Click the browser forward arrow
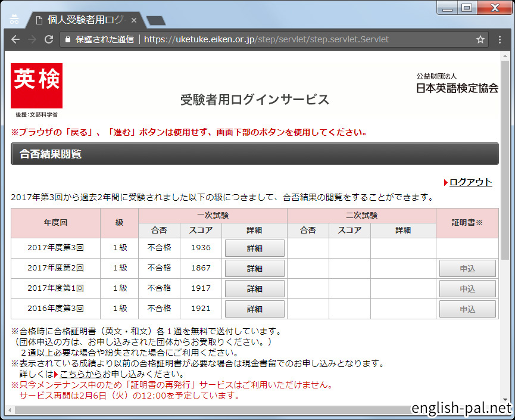 32,40
